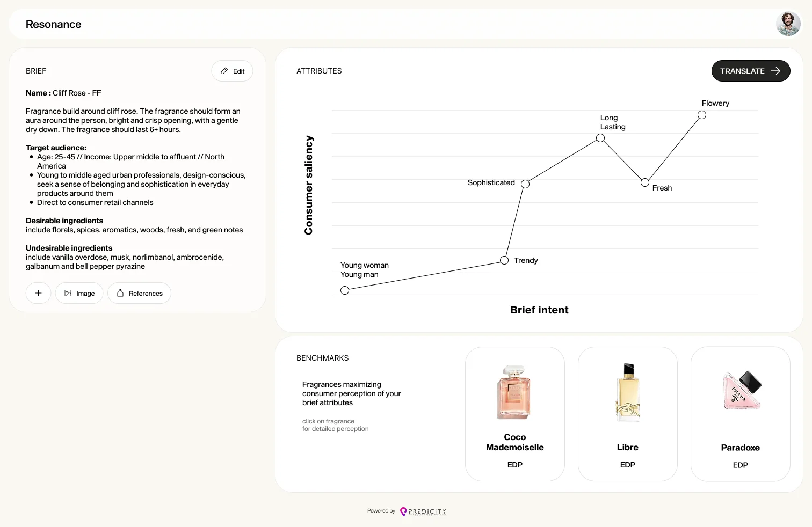
Task: Click the 'Powered by' footer text
Action: 381,511
